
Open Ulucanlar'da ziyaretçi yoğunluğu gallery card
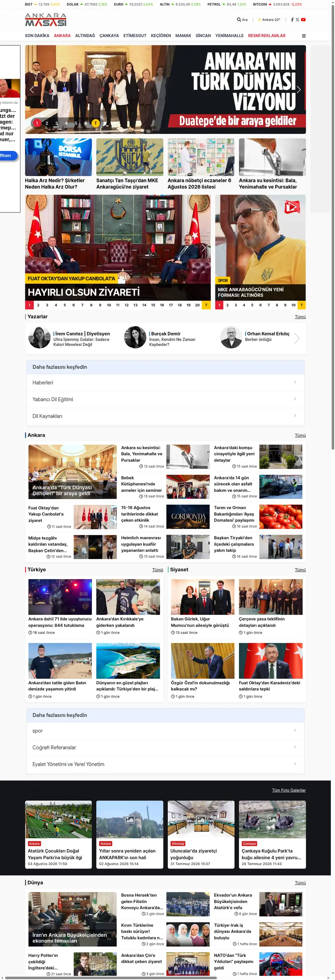click(x=201, y=834)
